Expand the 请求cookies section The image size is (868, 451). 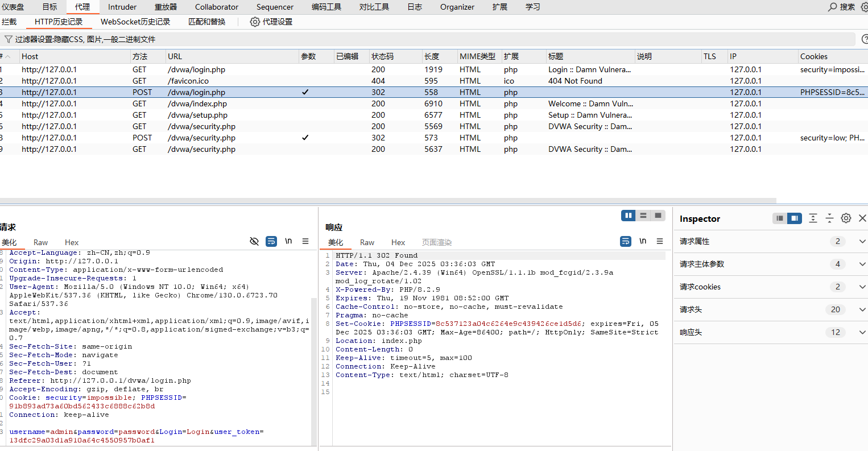(862, 287)
